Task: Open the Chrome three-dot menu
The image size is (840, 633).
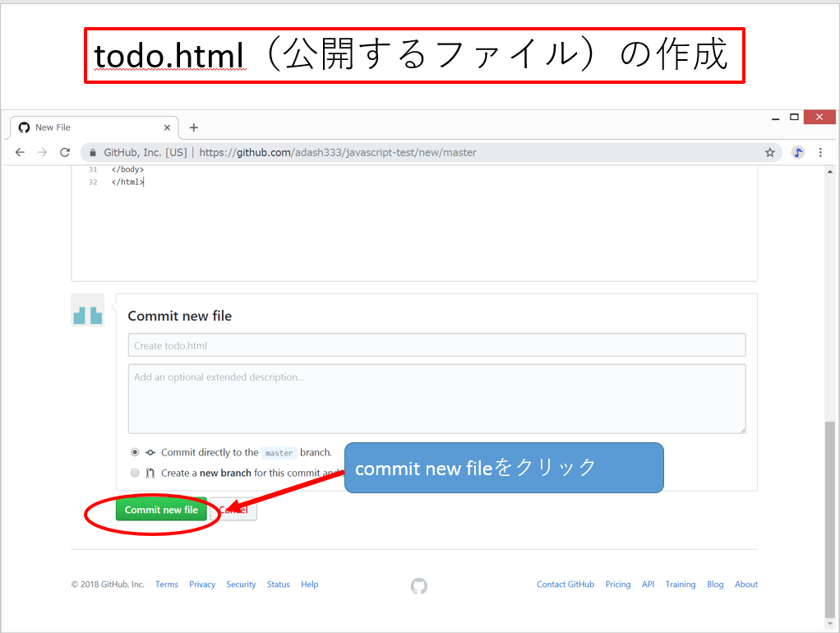Action: pos(820,152)
